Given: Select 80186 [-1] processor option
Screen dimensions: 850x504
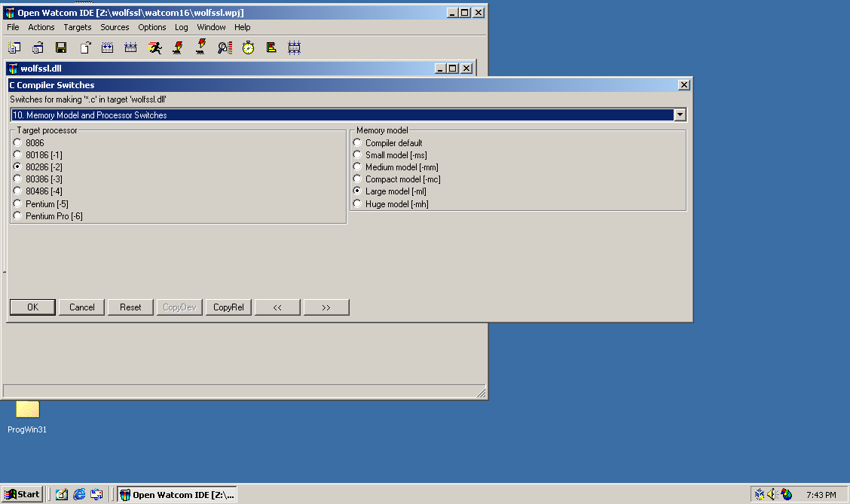Looking at the screenshot, I should 38,155.
